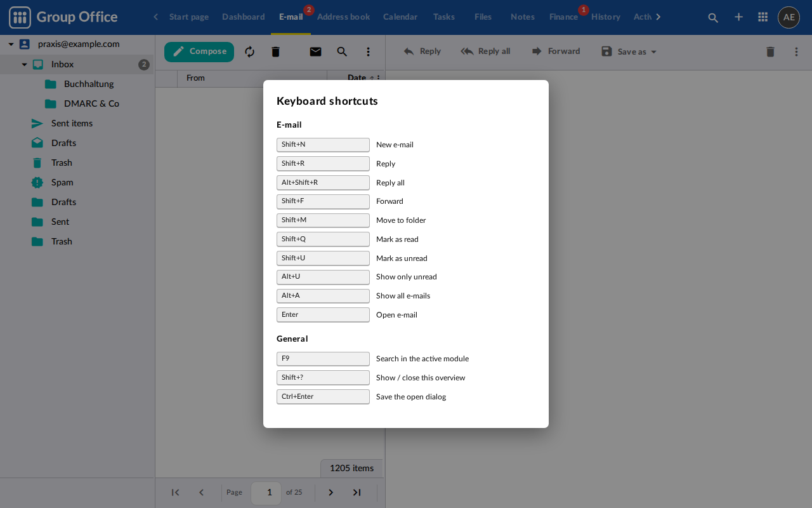Open the Start page tab
Screen dimensions: 812x508
(189, 17)
